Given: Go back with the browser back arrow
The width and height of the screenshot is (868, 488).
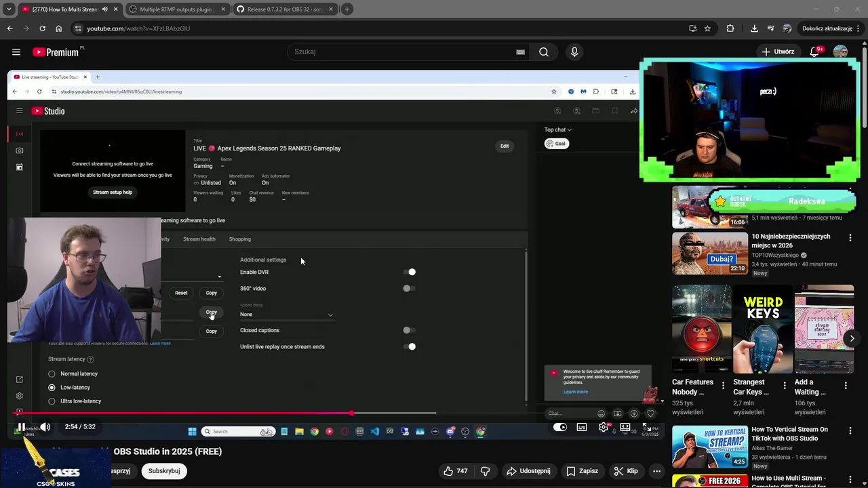Looking at the screenshot, I should pos(9,28).
